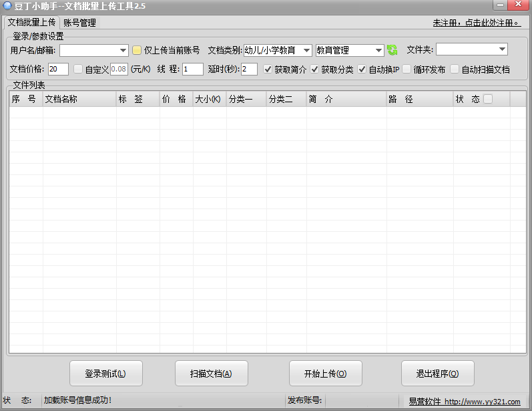Click the app icon in title bar
This screenshot has width=532, height=411.
point(7,5)
